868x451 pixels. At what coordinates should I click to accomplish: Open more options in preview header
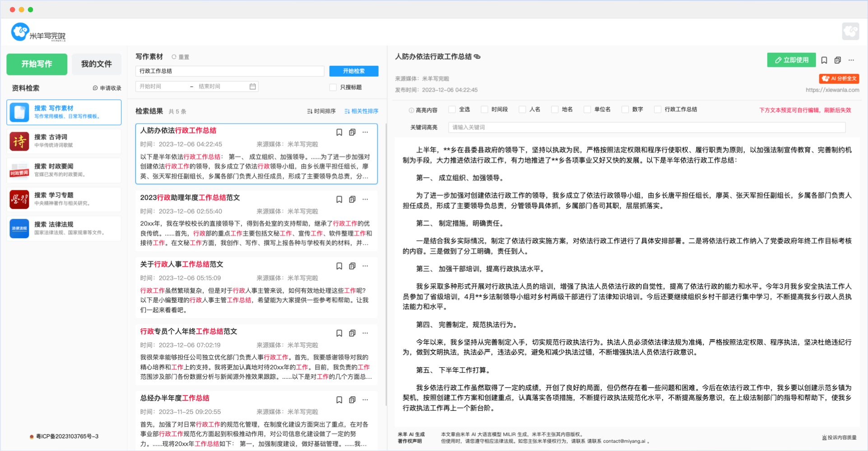851,60
